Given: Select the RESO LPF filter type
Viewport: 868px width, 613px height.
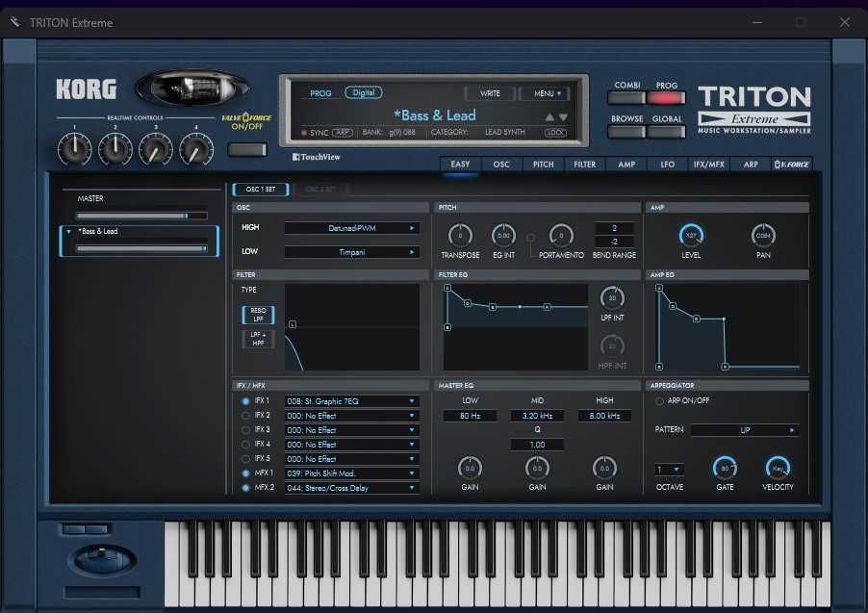Looking at the screenshot, I should point(258,315).
